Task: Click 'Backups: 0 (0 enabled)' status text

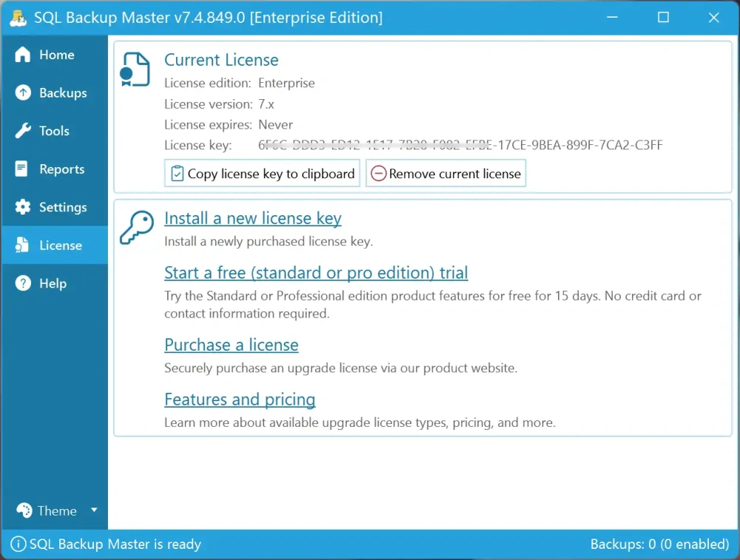Action: click(660, 544)
